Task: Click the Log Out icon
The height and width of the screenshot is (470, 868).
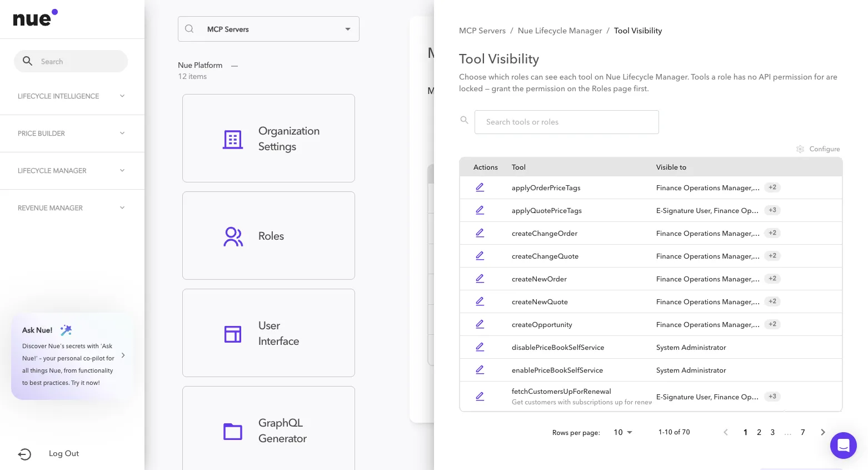Action: pos(24,454)
